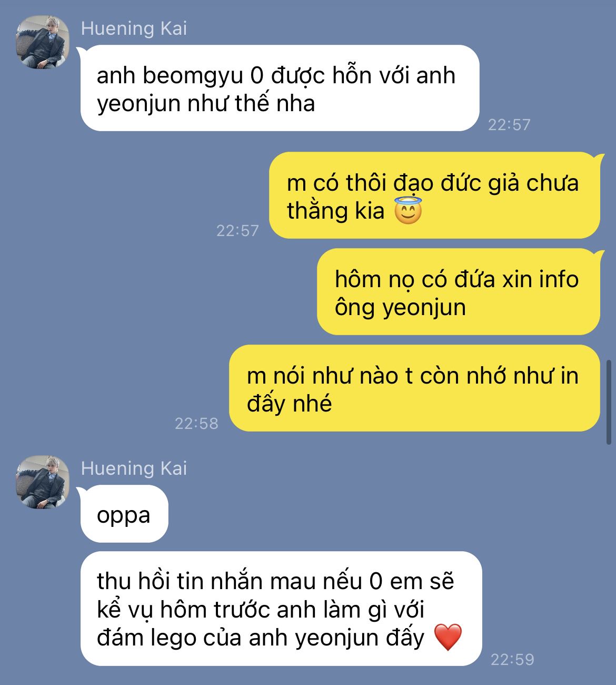Select the message 'm nói như nào t còn nhớ'
This screenshot has width=616, height=685.
(414, 388)
